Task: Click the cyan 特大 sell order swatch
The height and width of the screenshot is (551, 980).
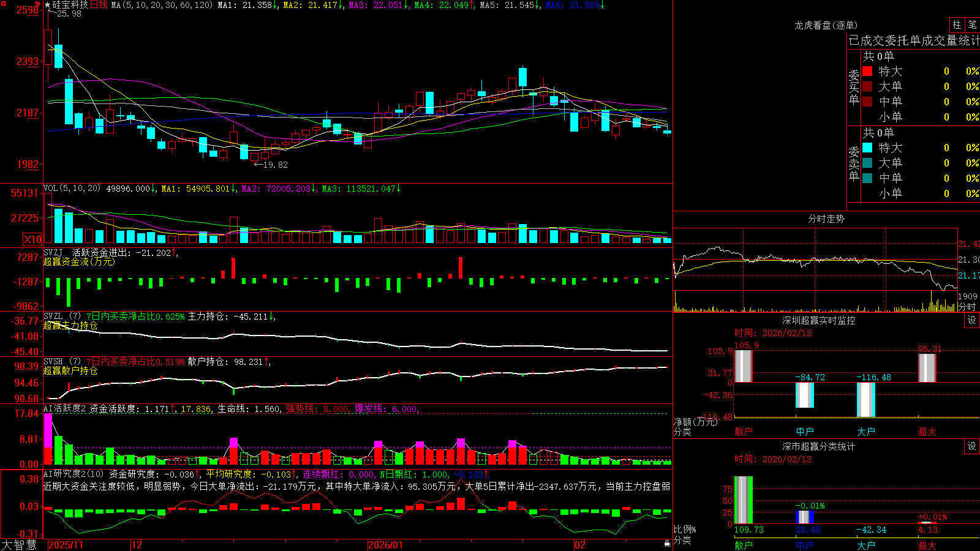Action: [x=867, y=148]
